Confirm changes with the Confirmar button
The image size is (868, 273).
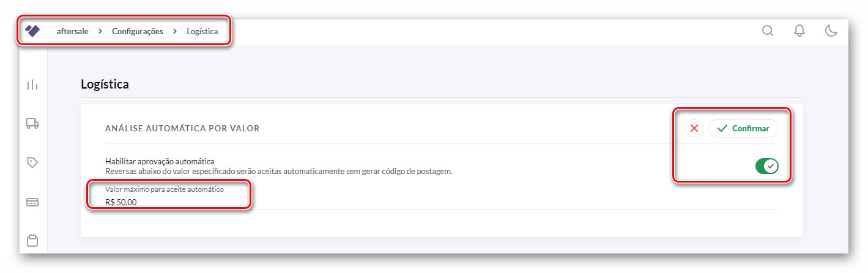point(743,128)
